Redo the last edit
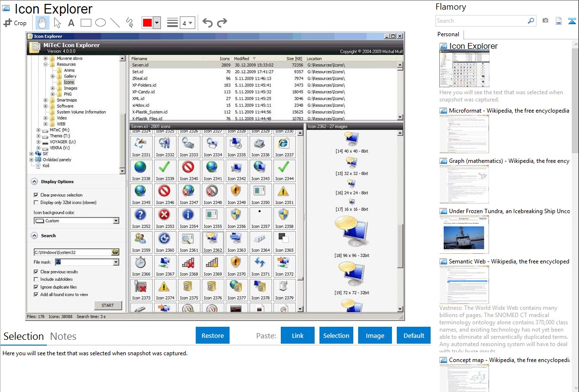579x392 pixels. [x=222, y=23]
